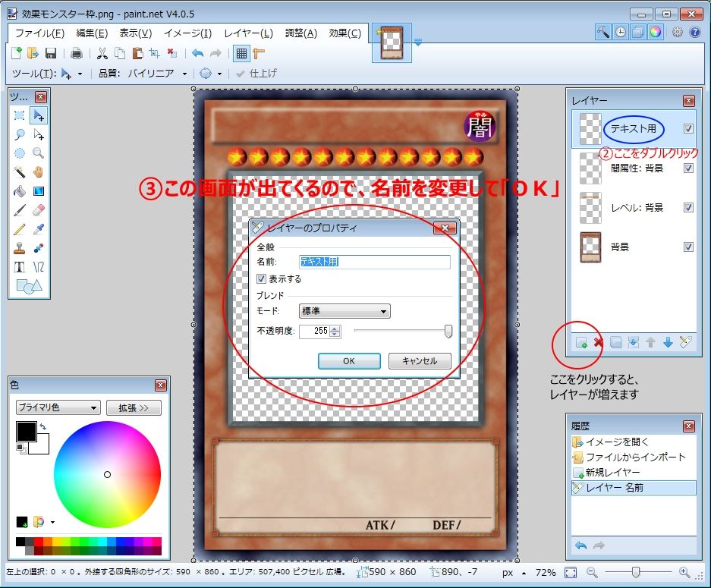Click the opacity slider handle in dialog
This screenshot has width=711, height=588.
(x=448, y=332)
